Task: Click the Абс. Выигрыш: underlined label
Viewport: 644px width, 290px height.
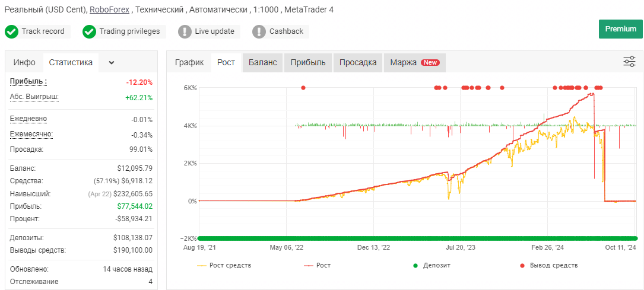Action: click(x=34, y=97)
